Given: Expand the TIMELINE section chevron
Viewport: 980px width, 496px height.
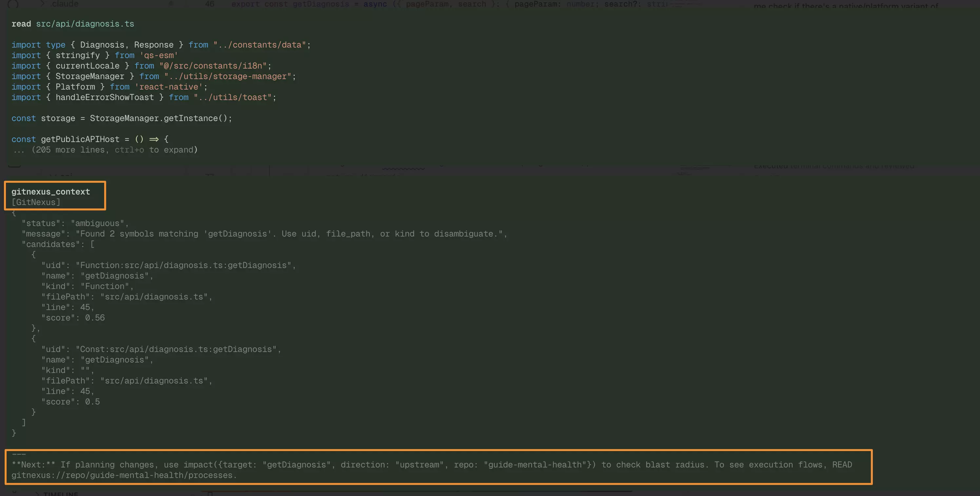Looking at the screenshot, I should [37, 494].
